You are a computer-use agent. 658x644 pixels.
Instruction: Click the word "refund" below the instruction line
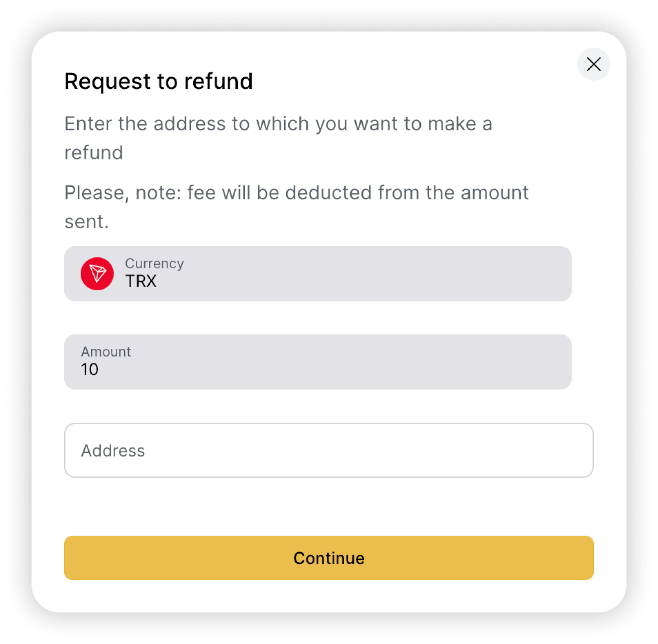[94, 153]
